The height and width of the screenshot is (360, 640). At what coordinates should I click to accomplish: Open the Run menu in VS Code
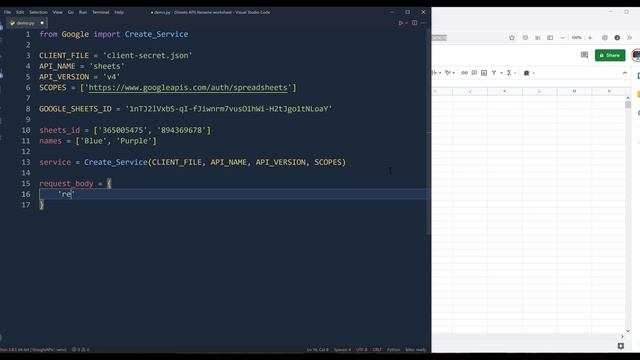coord(83,12)
